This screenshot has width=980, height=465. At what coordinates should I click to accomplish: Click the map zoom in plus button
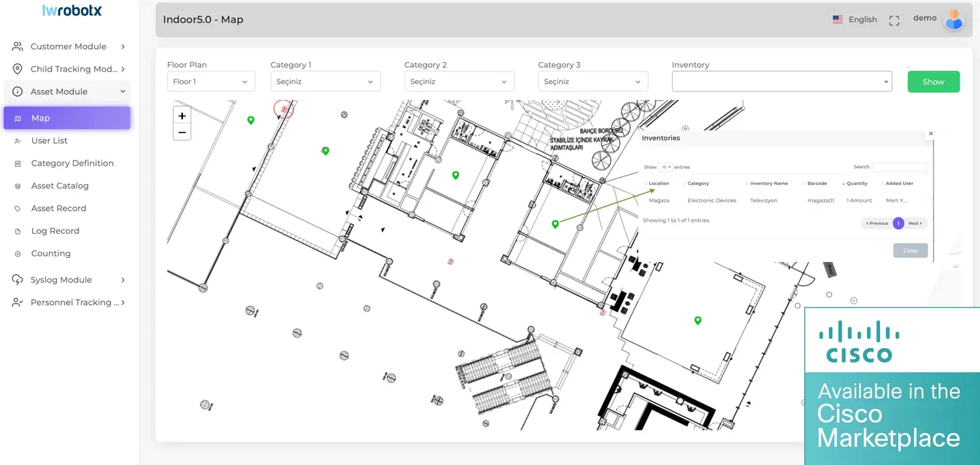[x=182, y=116]
